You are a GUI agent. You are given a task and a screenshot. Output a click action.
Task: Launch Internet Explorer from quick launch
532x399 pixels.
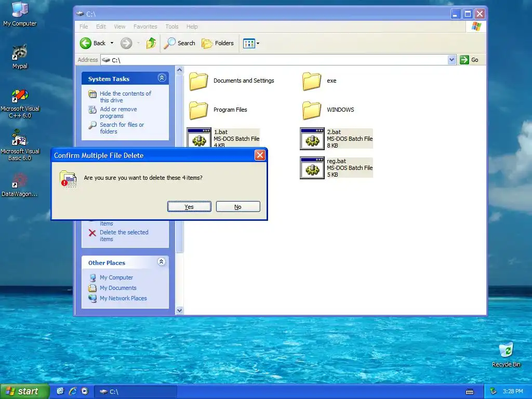(x=72, y=391)
